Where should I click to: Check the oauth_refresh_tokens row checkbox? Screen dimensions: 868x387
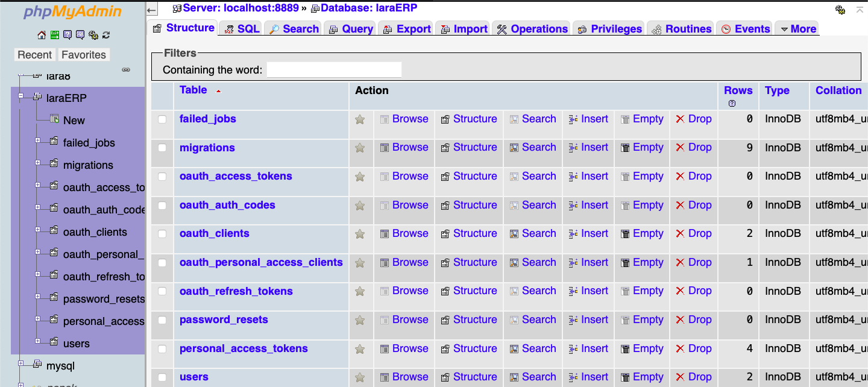[x=162, y=291]
